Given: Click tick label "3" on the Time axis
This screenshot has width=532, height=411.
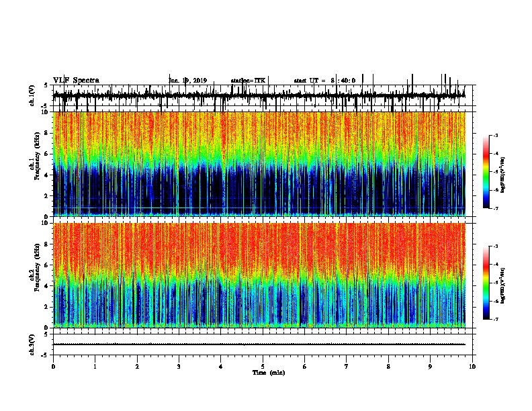Looking at the screenshot, I should (179, 367).
